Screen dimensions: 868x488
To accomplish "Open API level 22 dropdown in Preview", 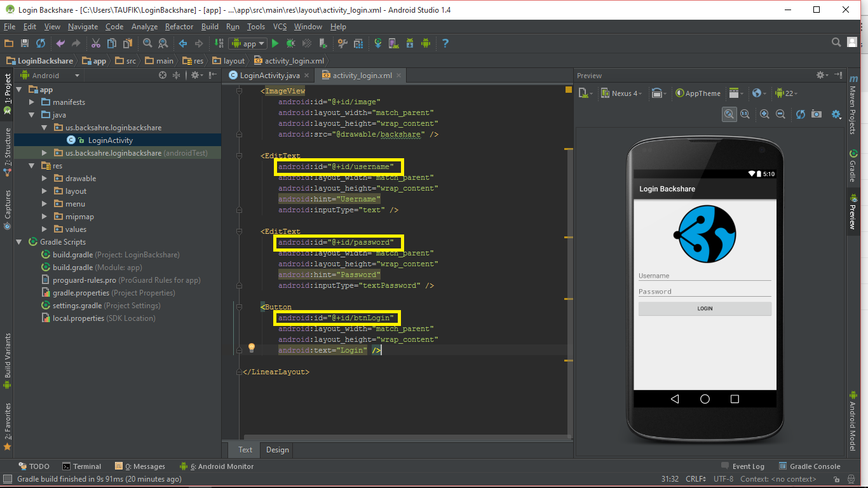I will click(787, 93).
